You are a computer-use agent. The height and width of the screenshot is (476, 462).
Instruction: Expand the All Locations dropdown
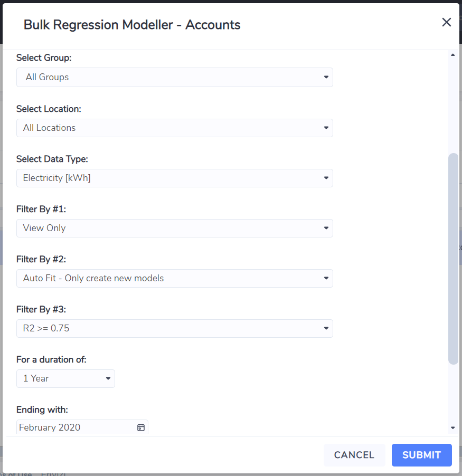[175, 128]
